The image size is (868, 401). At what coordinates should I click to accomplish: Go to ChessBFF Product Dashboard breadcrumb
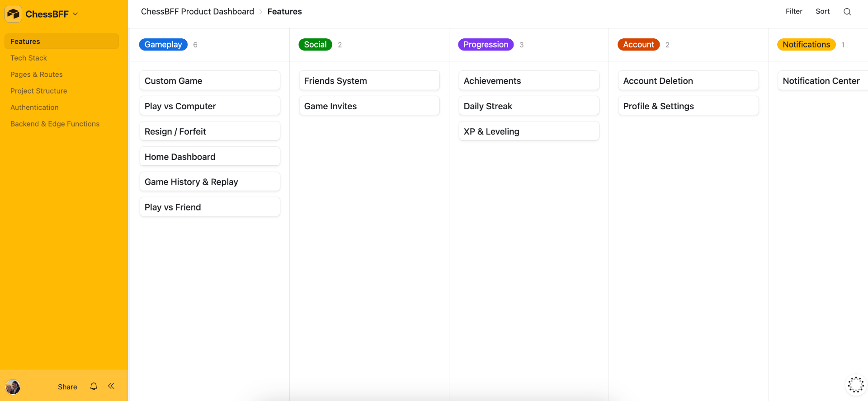pyautogui.click(x=198, y=12)
